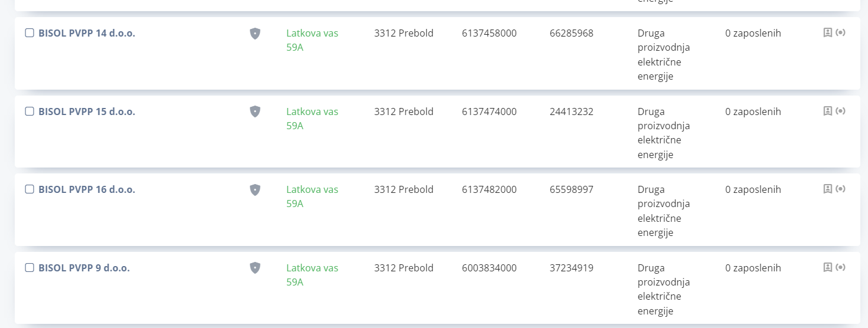Image resolution: width=868 pixels, height=328 pixels.
Task: Open the contact card icon for BISOL PVPP 9
Action: pos(828,267)
